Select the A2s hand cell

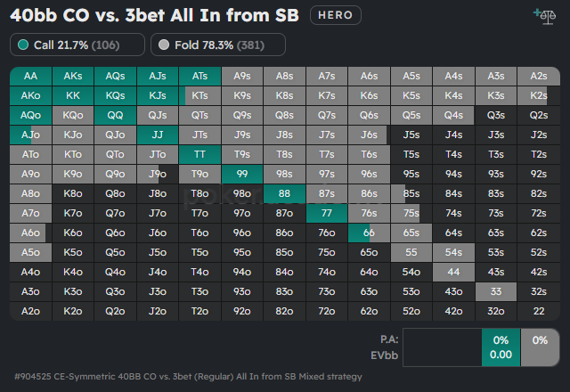(538, 77)
